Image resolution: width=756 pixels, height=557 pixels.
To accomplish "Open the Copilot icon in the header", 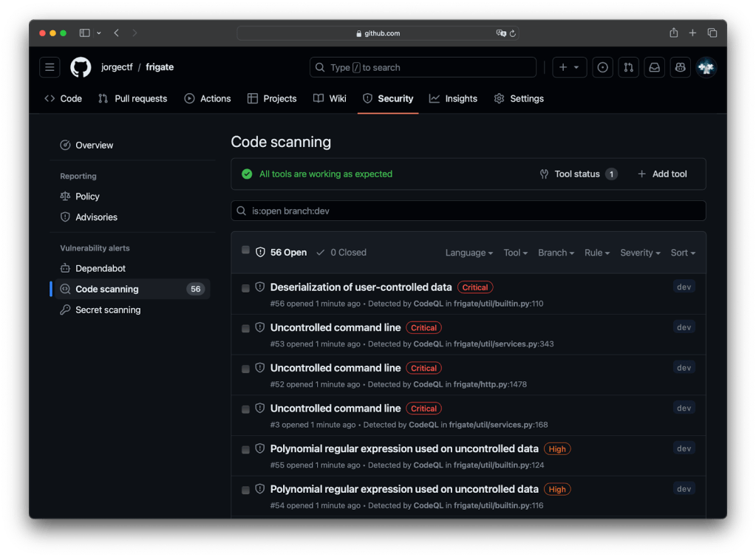I will [679, 67].
